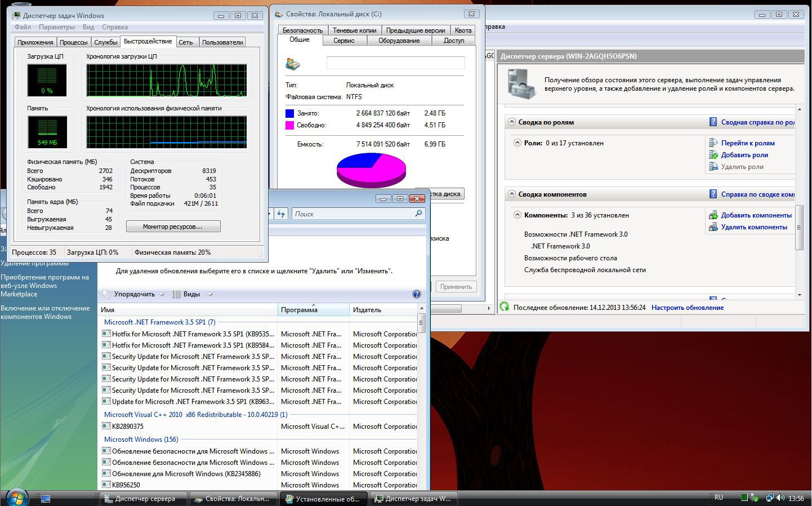Click the Show Desktop quick launch icon

pyautogui.click(x=46, y=499)
